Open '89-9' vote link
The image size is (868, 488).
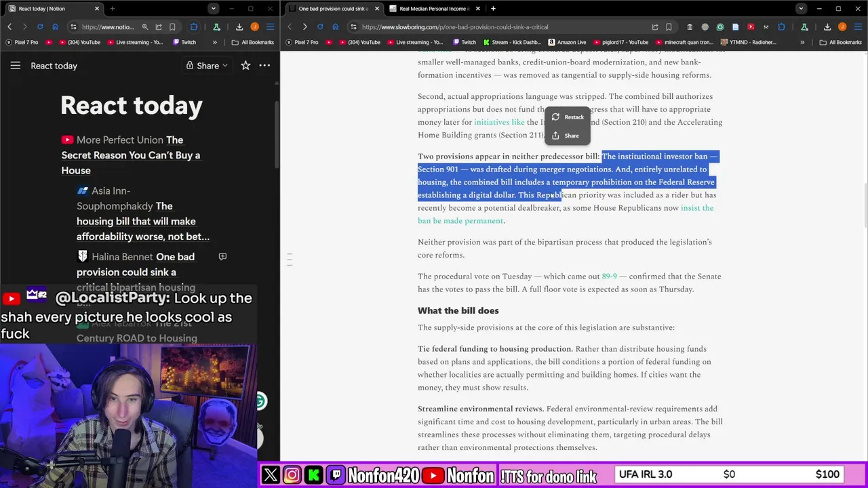click(x=609, y=276)
